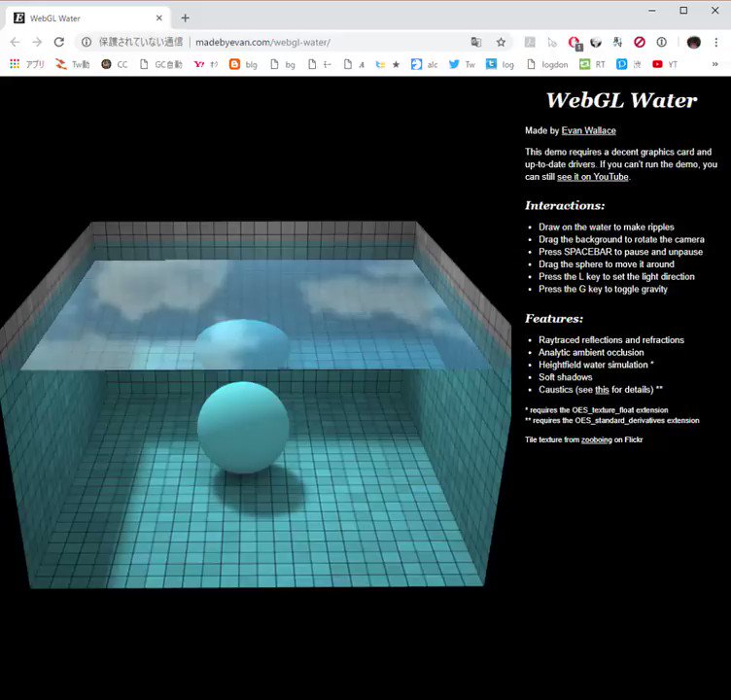Open the blue D-icon bookmark
The height and width of the screenshot is (700, 731).
[x=628, y=64]
